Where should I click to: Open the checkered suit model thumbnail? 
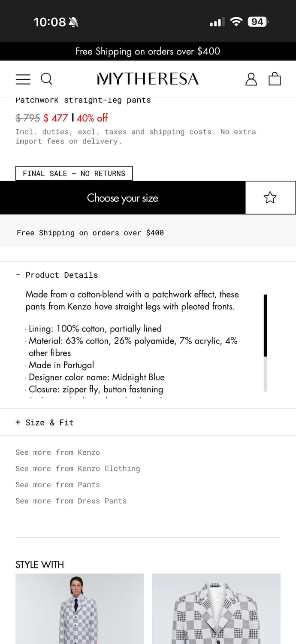pyautogui.click(x=80, y=609)
